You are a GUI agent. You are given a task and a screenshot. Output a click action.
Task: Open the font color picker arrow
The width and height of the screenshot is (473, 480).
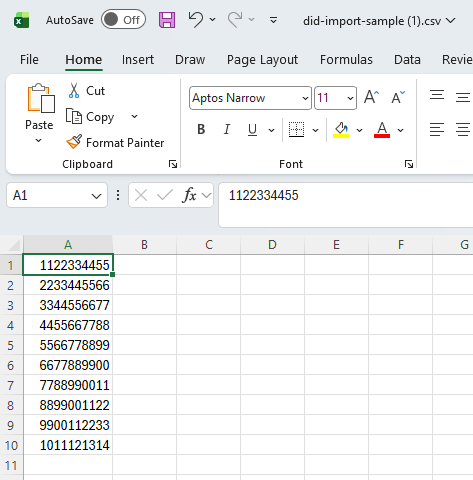pos(401,130)
